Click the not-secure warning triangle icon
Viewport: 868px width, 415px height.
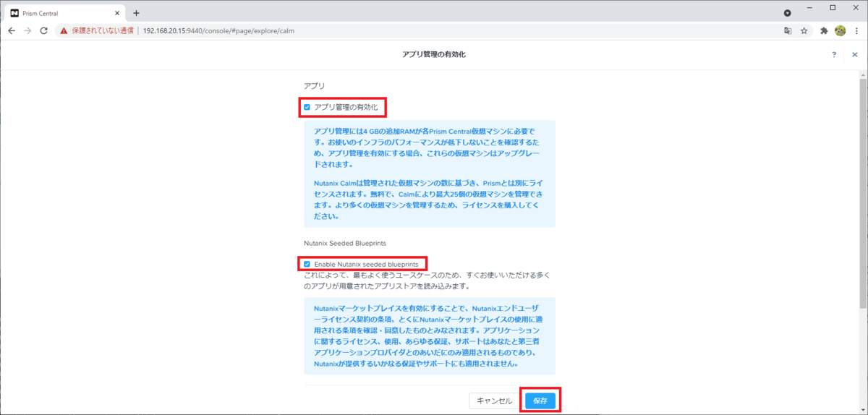[64, 31]
